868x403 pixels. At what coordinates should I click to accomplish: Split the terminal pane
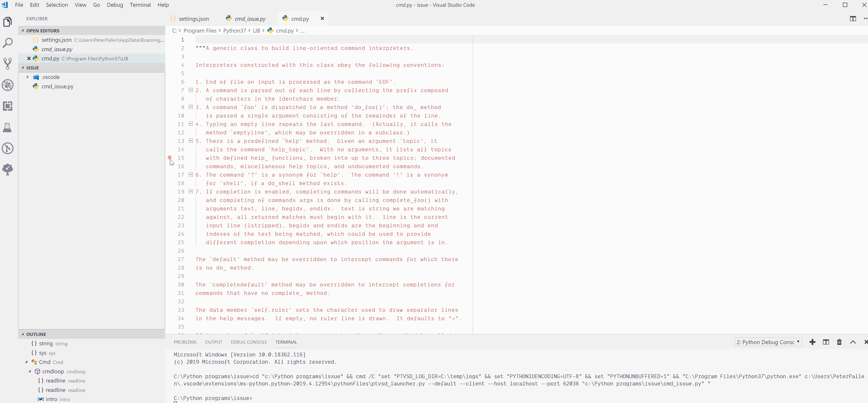[826, 342]
